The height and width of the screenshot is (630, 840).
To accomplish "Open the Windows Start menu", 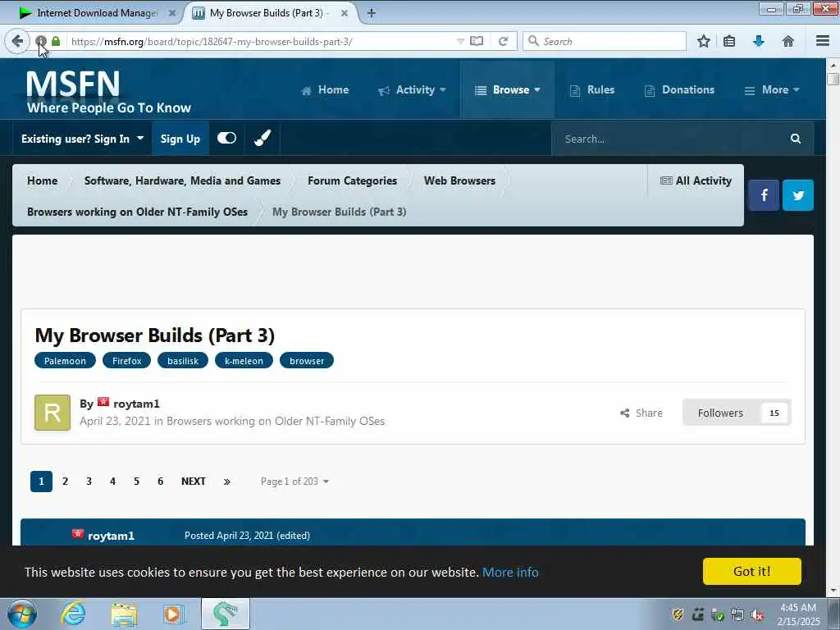I will [x=22, y=614].
